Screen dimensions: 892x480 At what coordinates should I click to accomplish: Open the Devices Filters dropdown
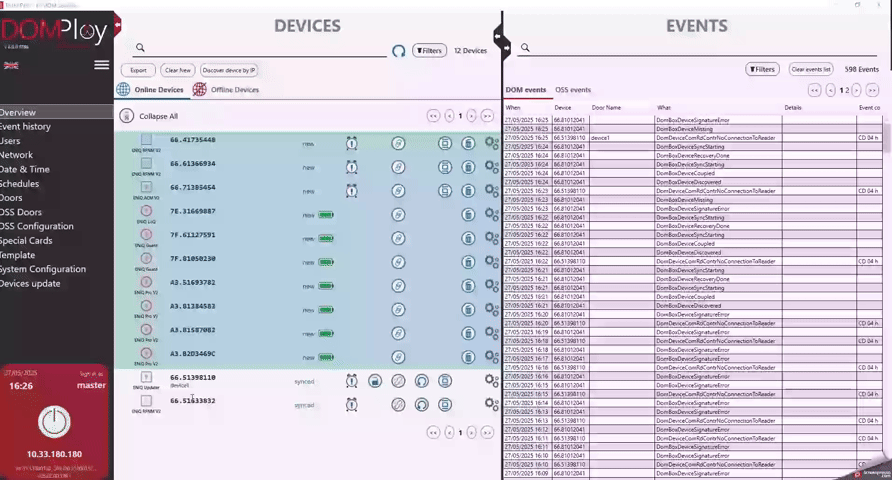click(429, 51)
